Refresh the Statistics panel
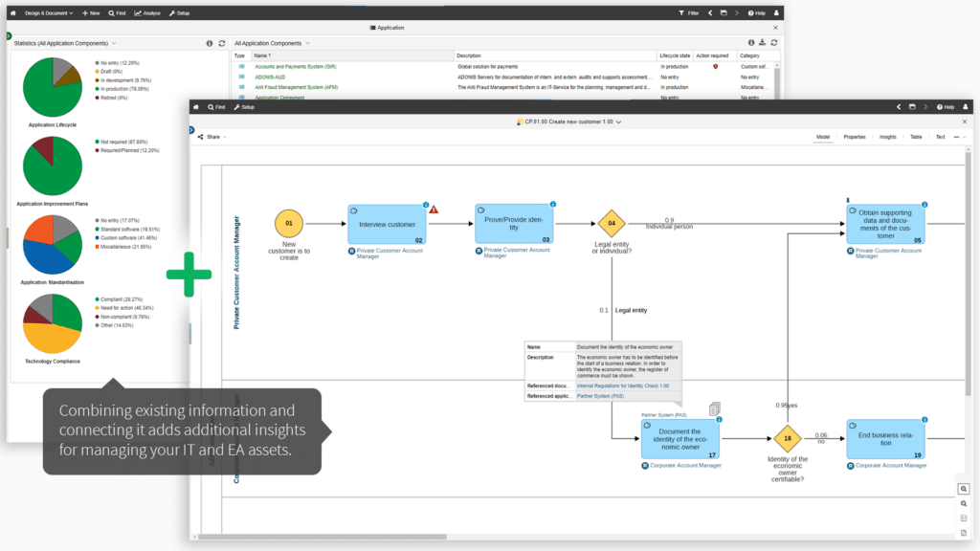The width and height of the screenshot is (980, 551). (x=220, y=43)
